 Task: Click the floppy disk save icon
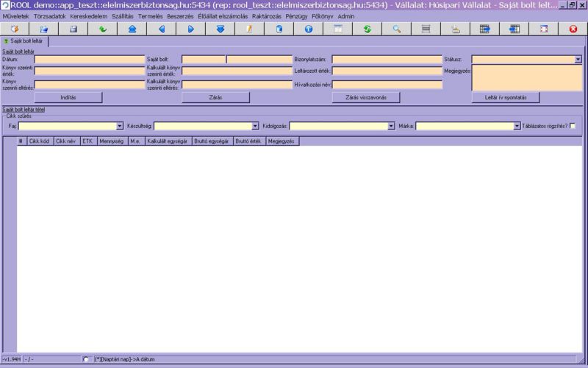pos(73,29)
